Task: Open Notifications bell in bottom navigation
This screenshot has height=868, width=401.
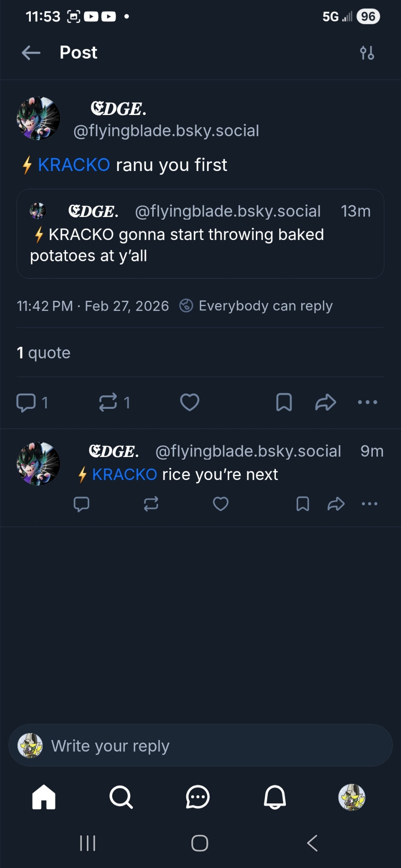Action: click(275, 797)
